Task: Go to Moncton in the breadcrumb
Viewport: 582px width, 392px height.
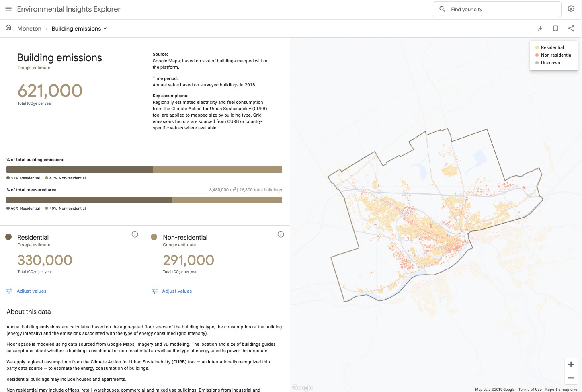Action: [29, 29]
